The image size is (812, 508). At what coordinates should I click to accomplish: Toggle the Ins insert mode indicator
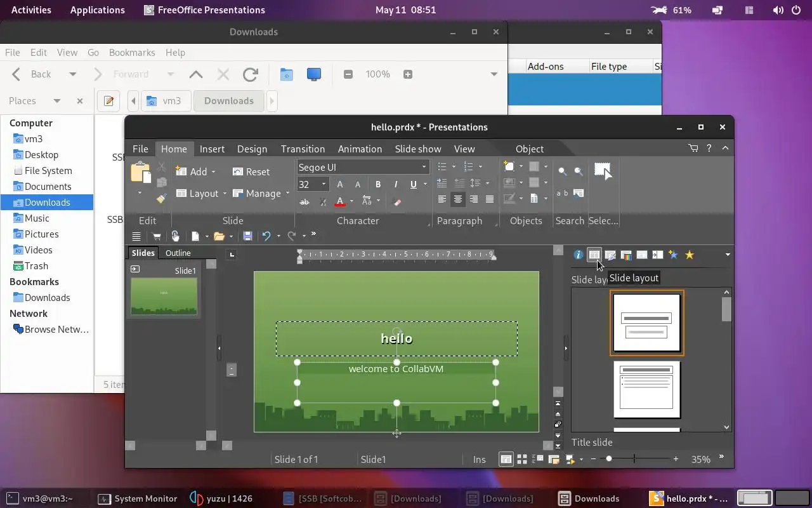click(x=479, y=459)
